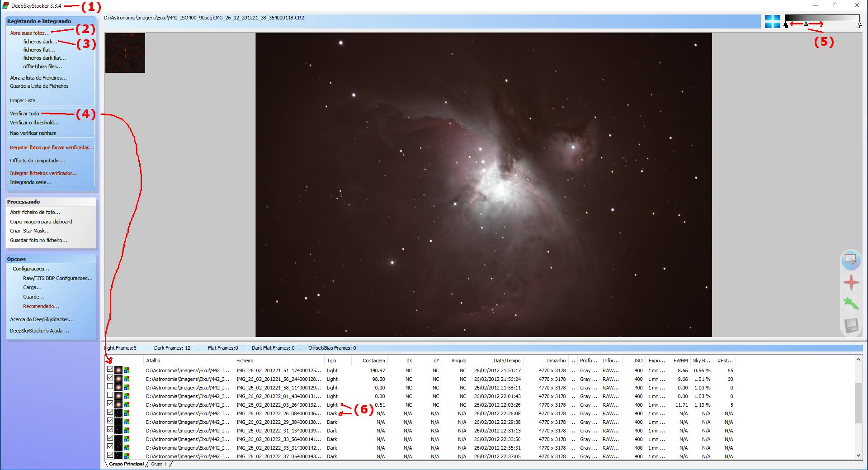
Task: Click the Tipo column header to sort
Action: tap(332, 361)
